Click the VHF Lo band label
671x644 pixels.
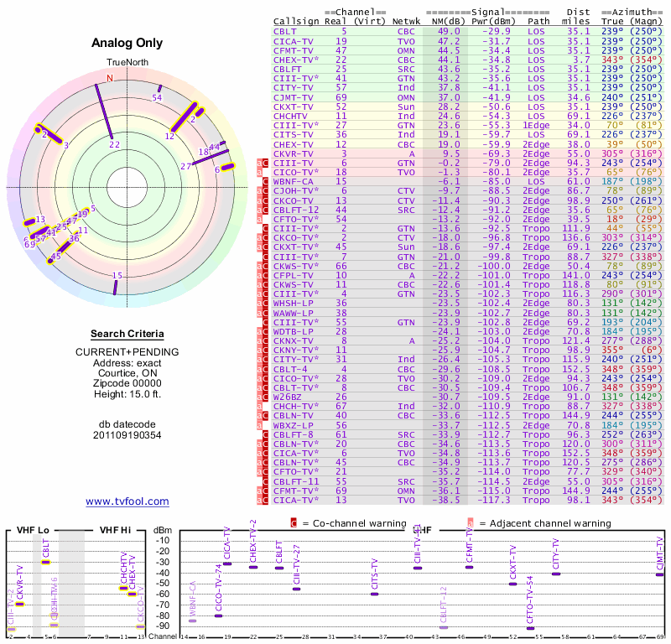point(33,530)
